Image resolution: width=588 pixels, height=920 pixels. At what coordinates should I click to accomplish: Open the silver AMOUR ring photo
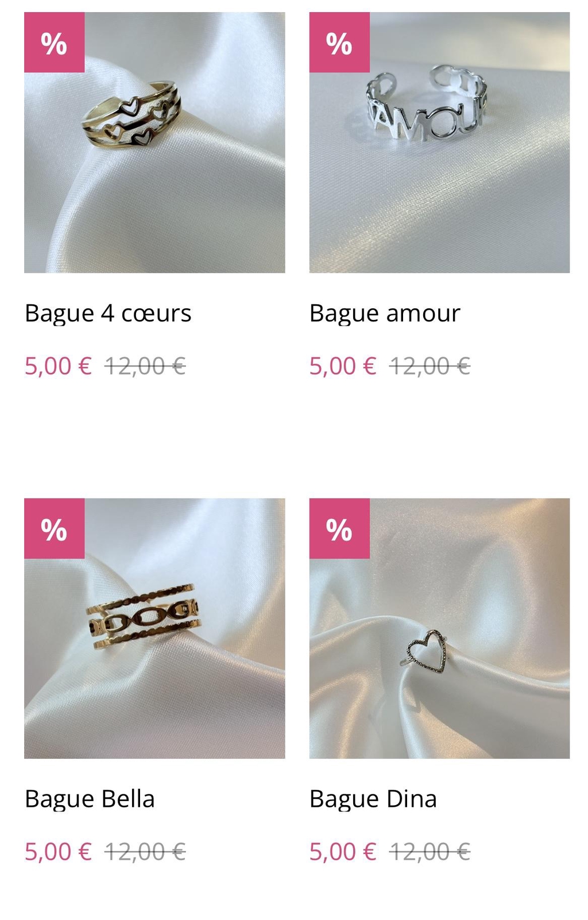(439, 142)
